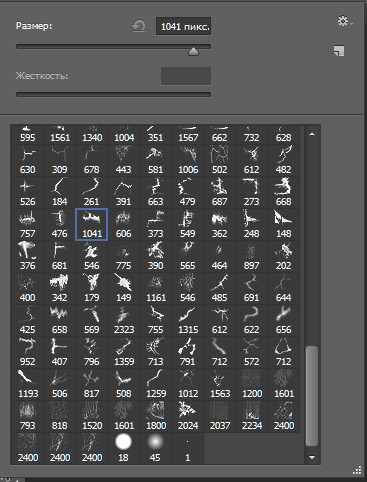Pick brush preset 1161
The width and height of the screenshot is (367, 482).
point(155,289)
